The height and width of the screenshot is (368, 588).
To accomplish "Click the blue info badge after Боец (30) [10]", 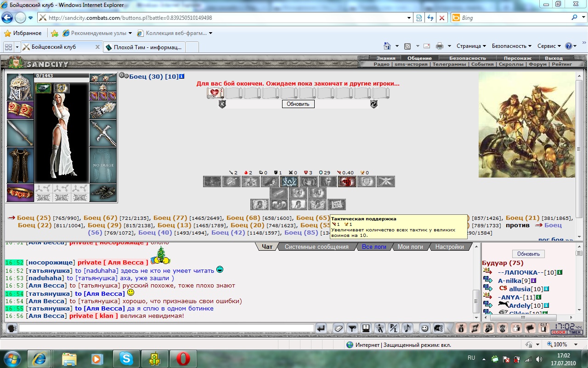I will [182, 76].
